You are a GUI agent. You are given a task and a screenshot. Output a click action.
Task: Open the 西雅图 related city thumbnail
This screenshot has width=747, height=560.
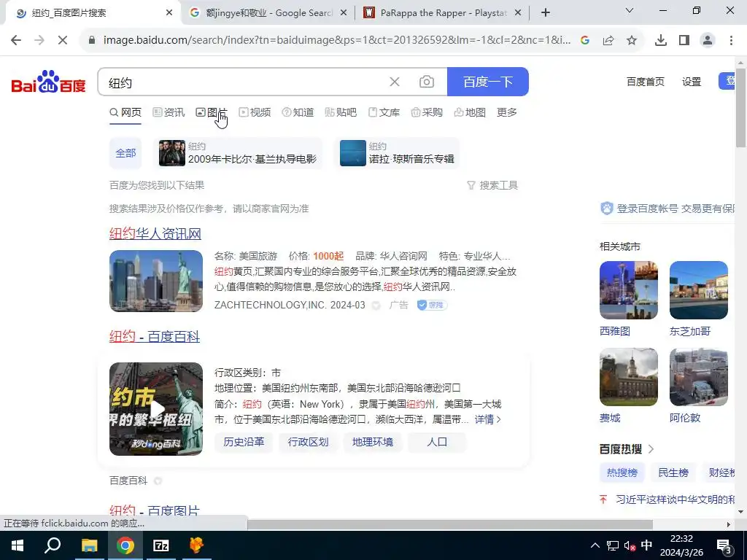point(629,290)
